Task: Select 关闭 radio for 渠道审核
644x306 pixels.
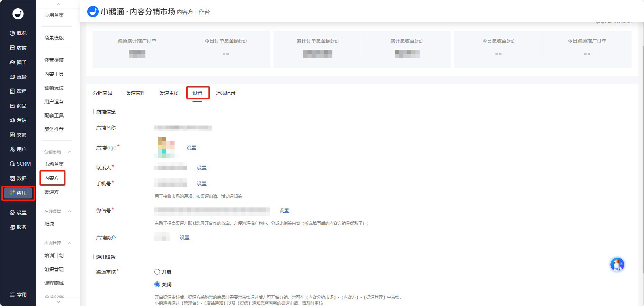Action: click(x=157, y=284)
